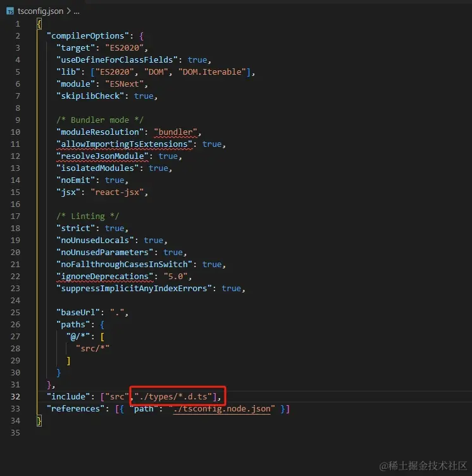Click the "skipLibCheck" key
Screen dimensions: 472x476
(x=90, y=96)
